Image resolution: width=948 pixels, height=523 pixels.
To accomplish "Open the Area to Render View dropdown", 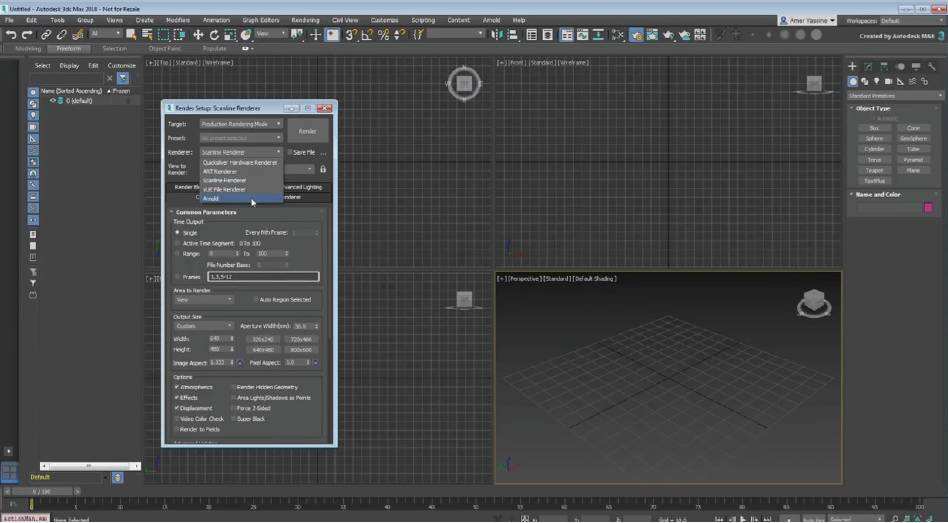I will coord(204,299).
